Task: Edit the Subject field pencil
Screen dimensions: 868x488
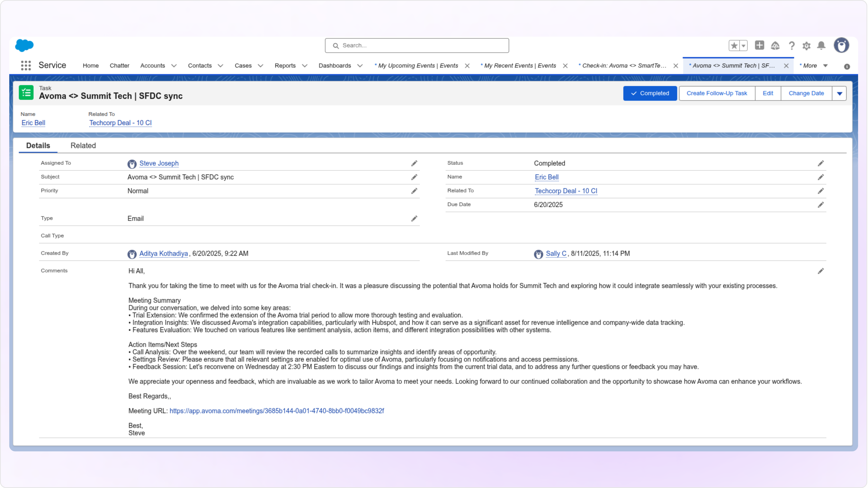Action: coord(414,177)
